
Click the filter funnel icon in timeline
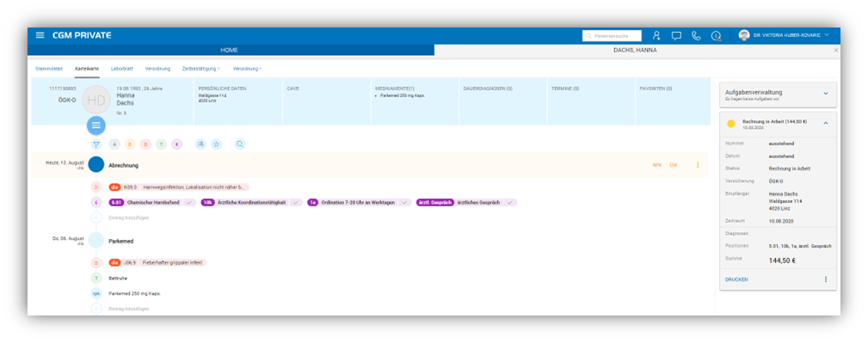(96, 144)
